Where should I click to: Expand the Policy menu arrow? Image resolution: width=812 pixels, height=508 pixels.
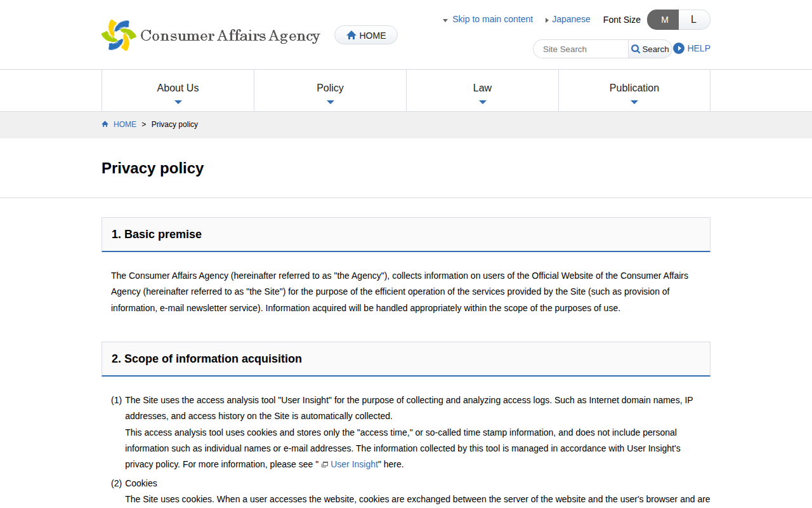pos(330,102)
